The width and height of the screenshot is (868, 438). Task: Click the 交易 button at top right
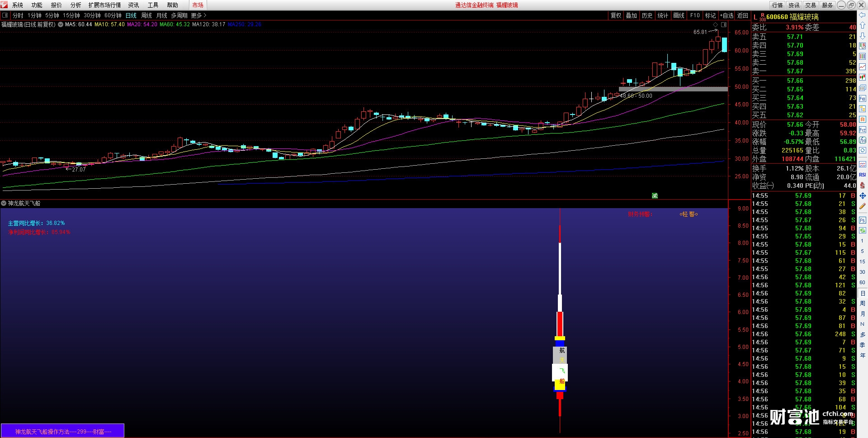click(x=811, y=5)
